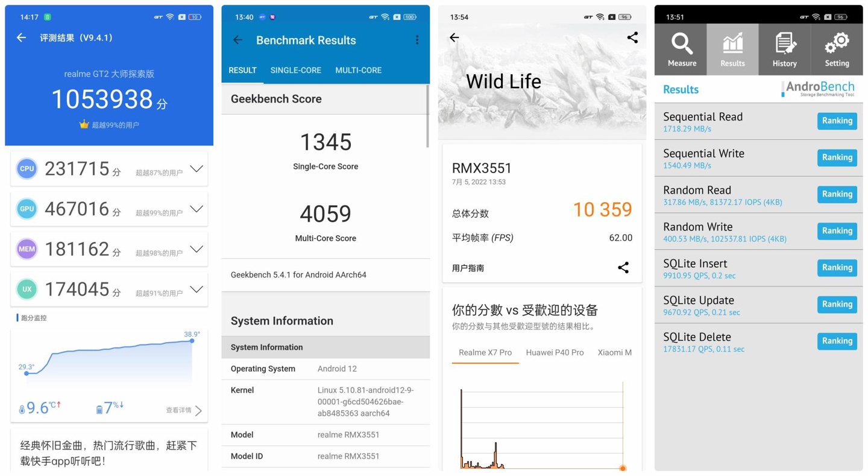This screenshot has height=476, width=868.
Task: Expand the CPU score details
Action: coord(197,169)
